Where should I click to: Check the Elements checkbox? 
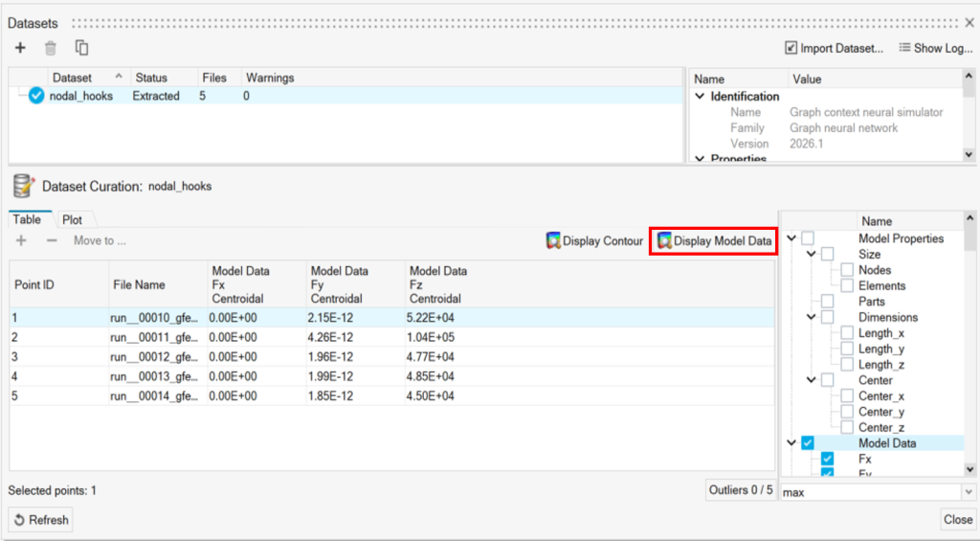pos(847,286)
